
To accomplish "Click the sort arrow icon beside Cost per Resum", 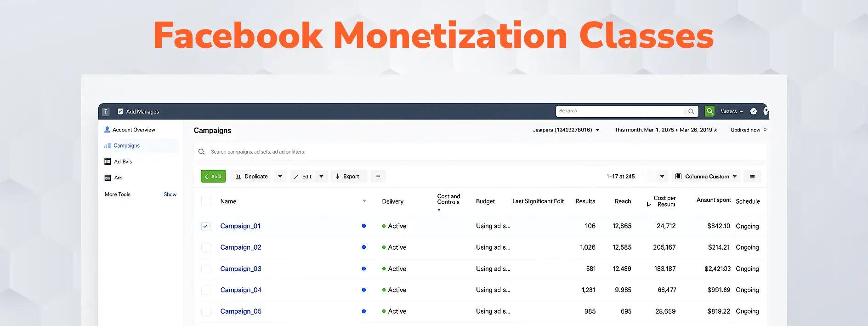I will tap(649, 204).
